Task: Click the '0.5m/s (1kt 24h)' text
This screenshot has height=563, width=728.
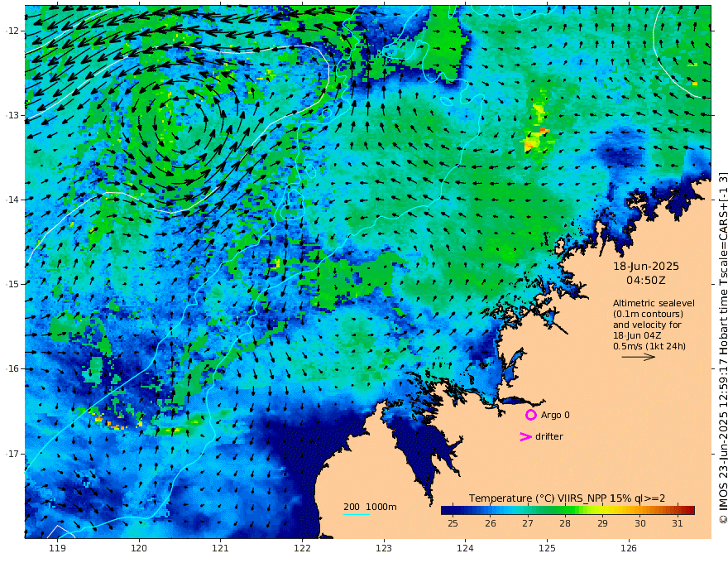Action: click(649, 346)
